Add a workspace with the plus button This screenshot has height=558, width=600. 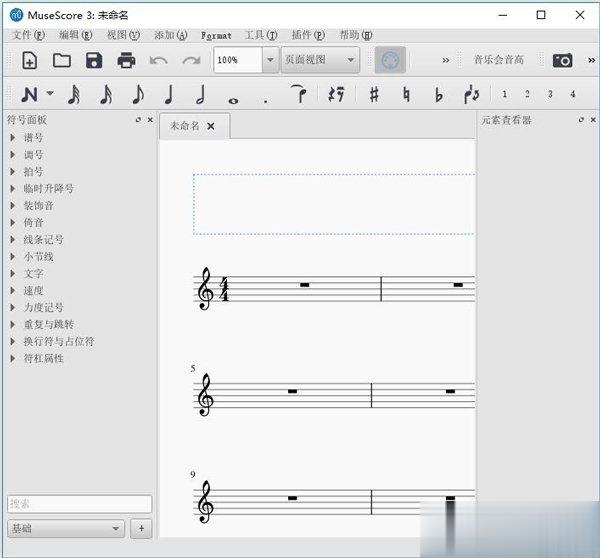[141, 529]
